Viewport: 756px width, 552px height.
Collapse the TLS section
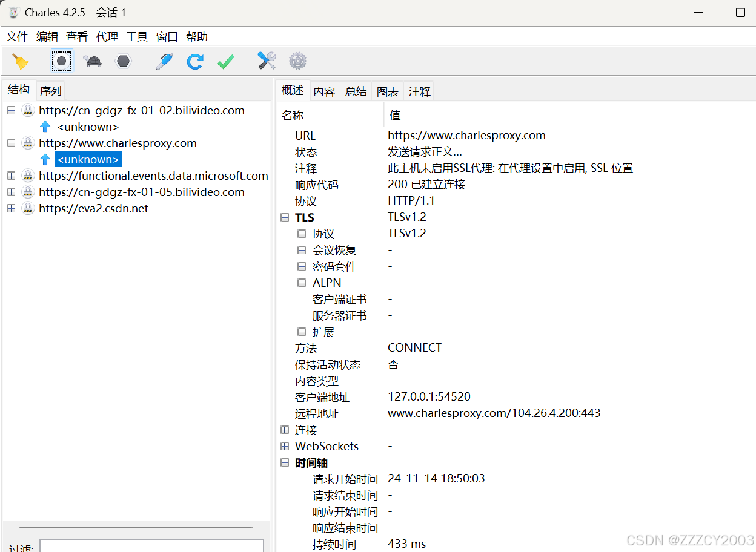[285, 217]
